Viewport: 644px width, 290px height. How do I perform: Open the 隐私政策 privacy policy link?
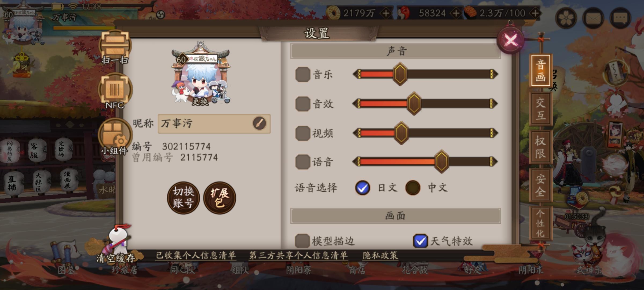(380, 255)
